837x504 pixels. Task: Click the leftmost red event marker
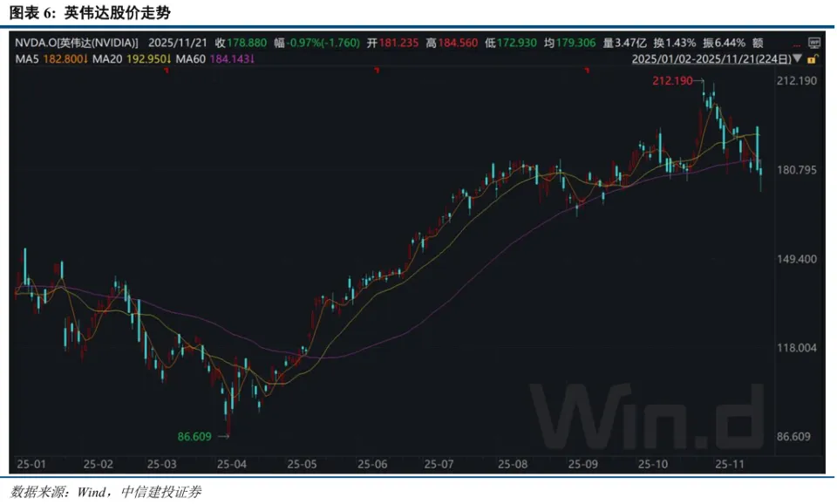(x=166, y=70)
